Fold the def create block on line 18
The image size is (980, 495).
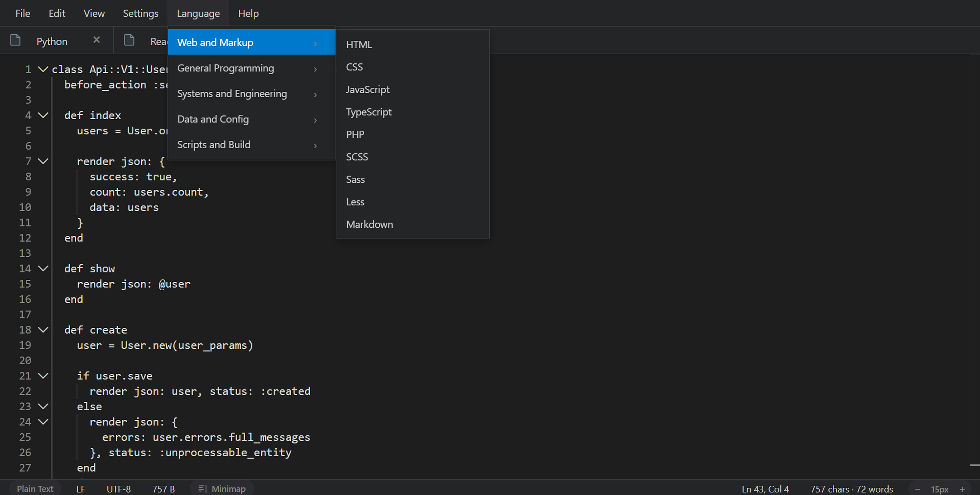point(43,329)
